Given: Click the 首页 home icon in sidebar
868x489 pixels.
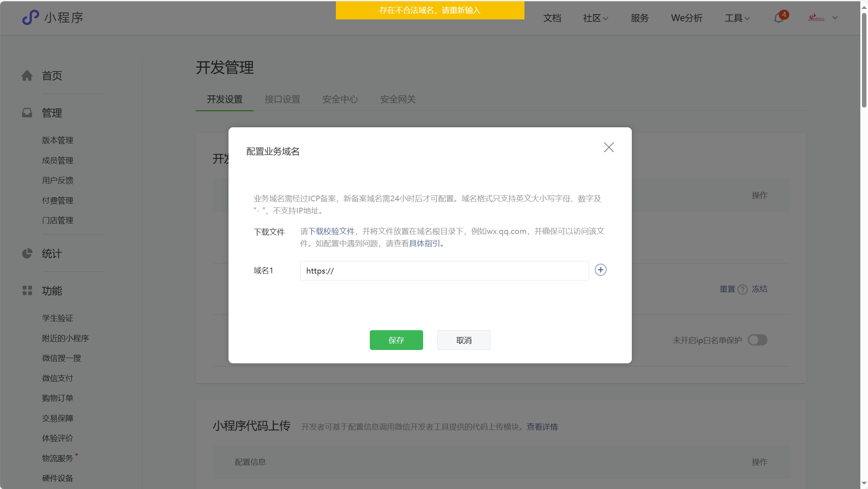Looking at the screenshot, I should coord(27,76).
